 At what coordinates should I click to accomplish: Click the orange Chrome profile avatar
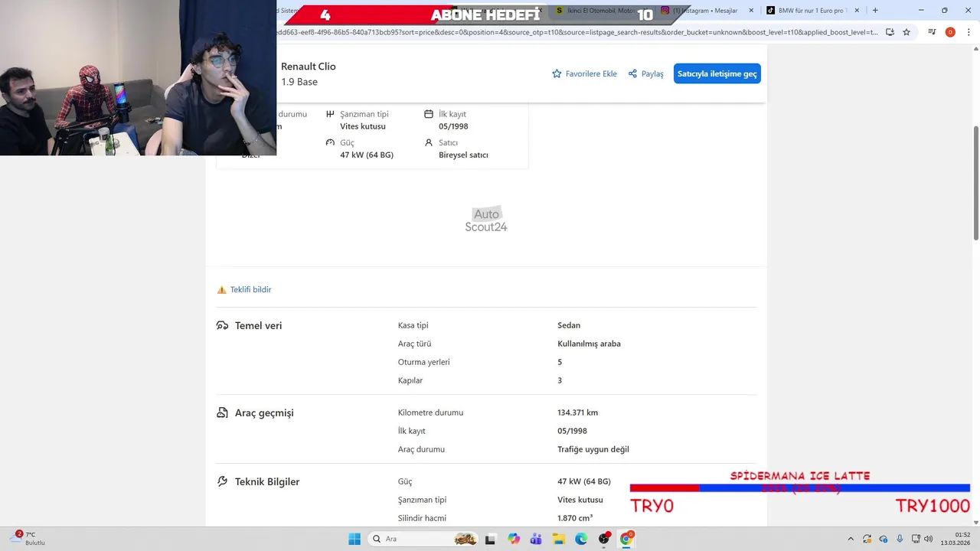pyautogui.click(x=950, y=32)
